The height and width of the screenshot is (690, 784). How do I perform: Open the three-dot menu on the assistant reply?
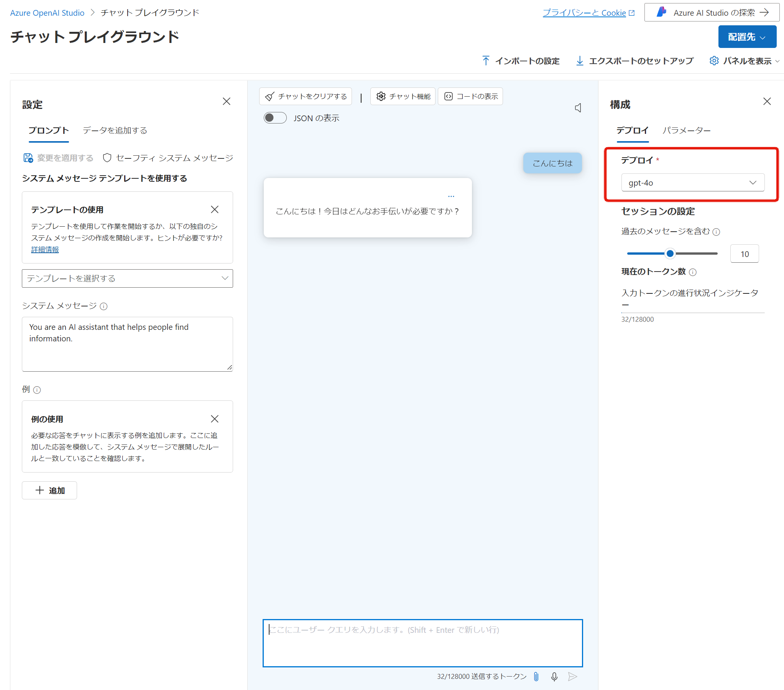pyautogui.click(x=451, y=196)
